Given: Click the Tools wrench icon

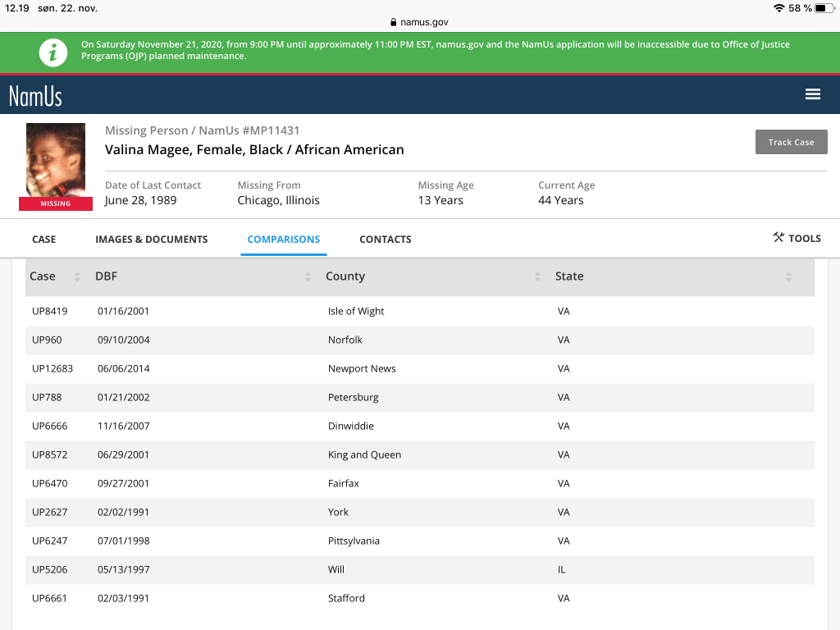Looking at the screenshot, I should [778, 238].
